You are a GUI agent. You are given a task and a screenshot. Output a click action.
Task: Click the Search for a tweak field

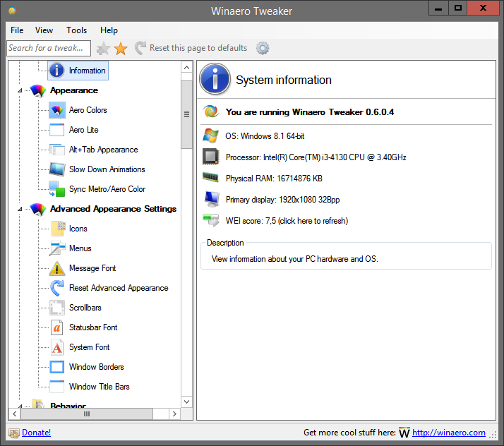point(49,48)
